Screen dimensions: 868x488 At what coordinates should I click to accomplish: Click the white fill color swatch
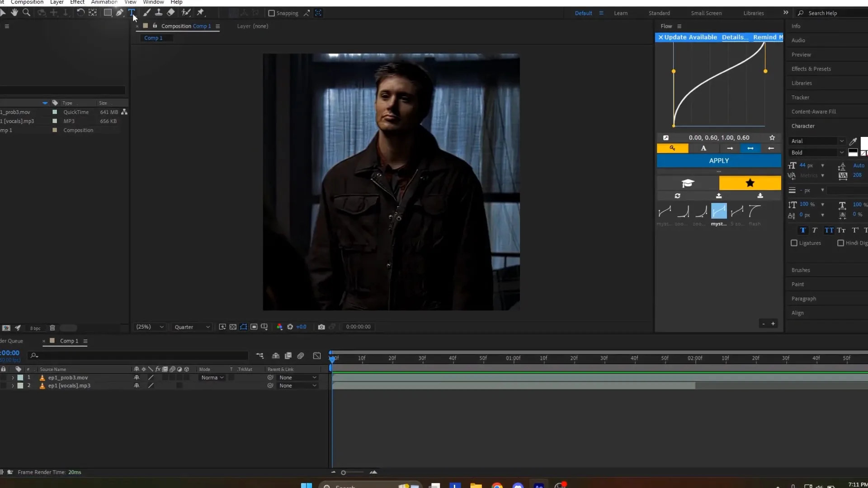click(x=864, y=143)
